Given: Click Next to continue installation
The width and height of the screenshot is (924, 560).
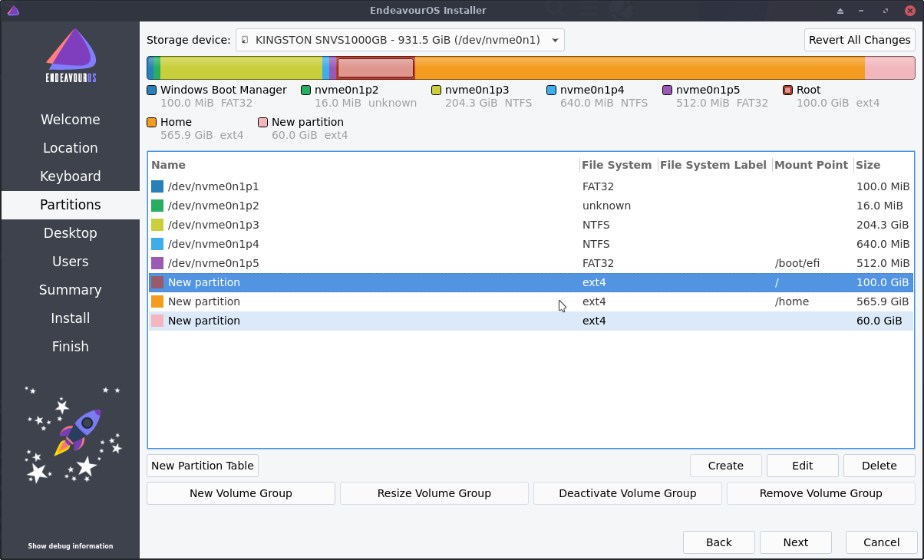Looking at the screenshot, I should pos(796,542).
